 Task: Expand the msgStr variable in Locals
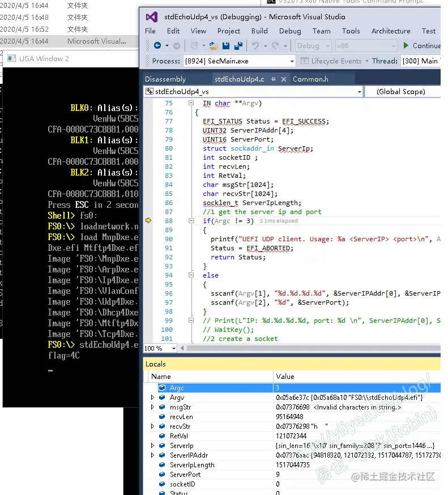[x=152, y=407]
